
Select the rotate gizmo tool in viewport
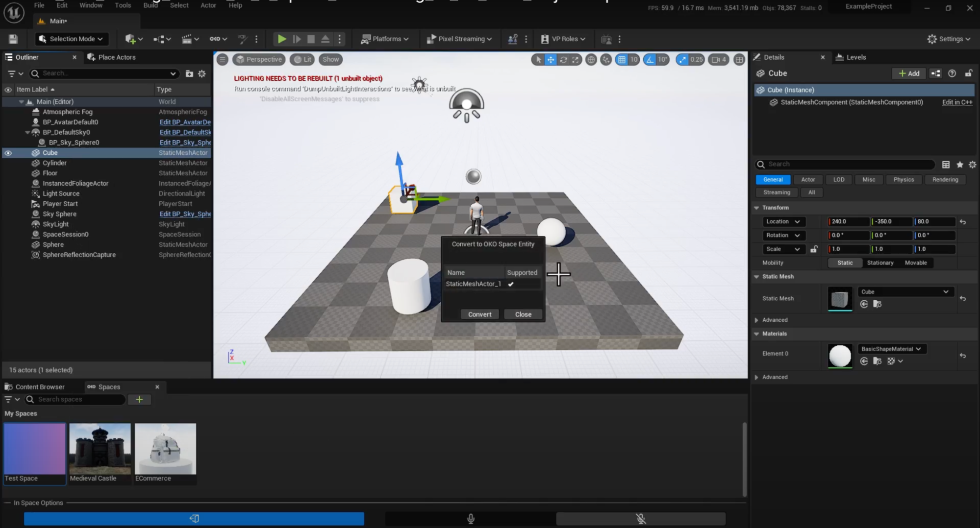[563, 60]
